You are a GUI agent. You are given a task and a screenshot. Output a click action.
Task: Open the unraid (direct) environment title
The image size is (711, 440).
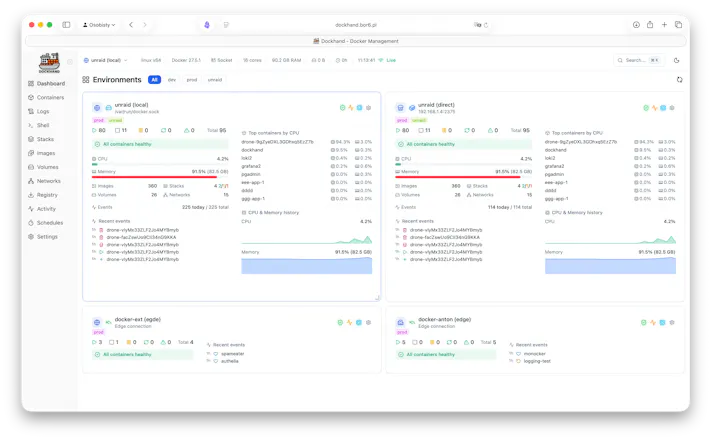436,105
